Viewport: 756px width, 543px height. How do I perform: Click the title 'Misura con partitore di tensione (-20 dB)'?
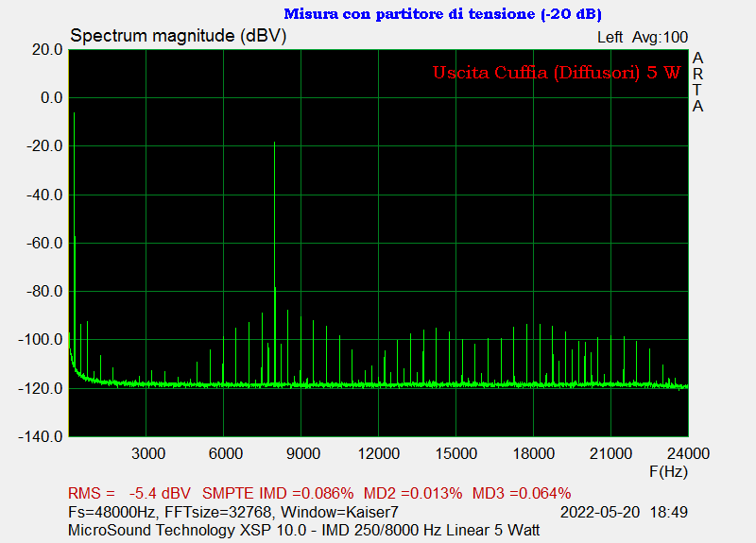tap(442, 14)
